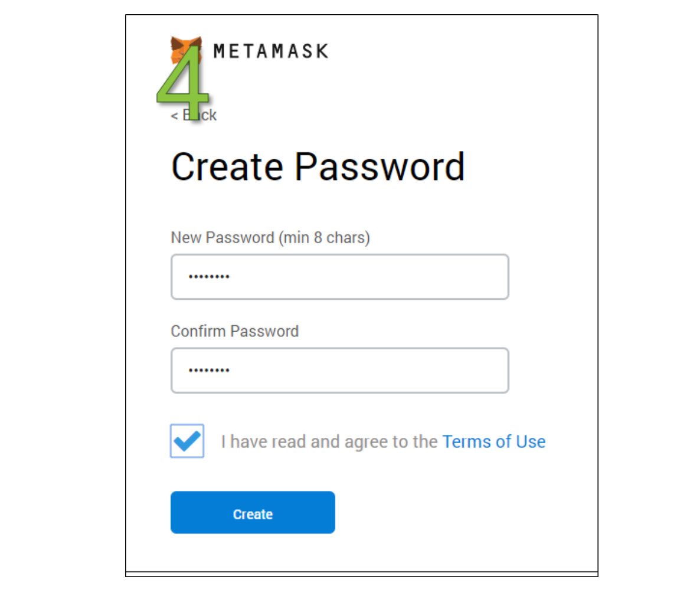Uncheck the Terms of Use agreement checkbox
The image size is (700, 596).
point(187,441)
